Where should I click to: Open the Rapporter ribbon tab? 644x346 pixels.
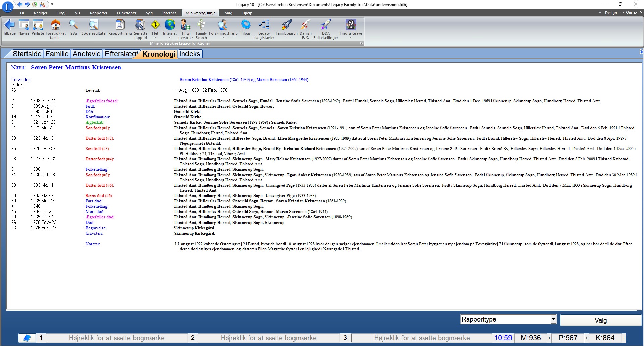pos(98,13)
